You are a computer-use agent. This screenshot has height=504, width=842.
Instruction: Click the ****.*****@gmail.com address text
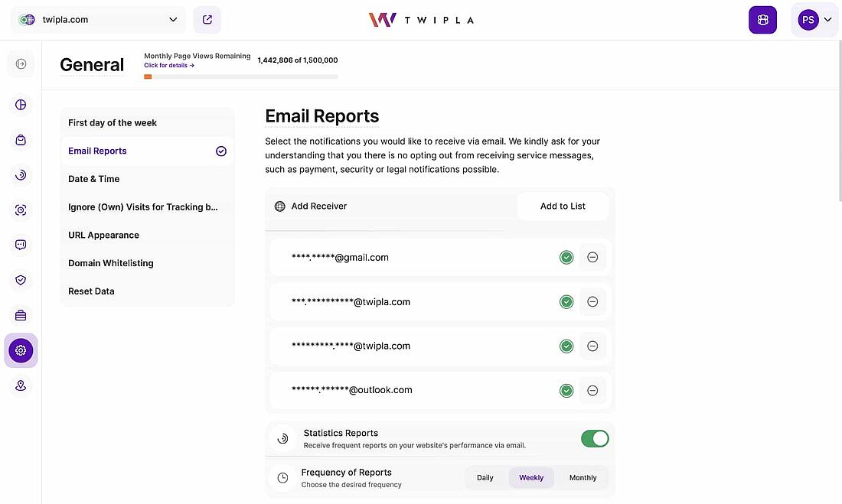coord(340,258)
